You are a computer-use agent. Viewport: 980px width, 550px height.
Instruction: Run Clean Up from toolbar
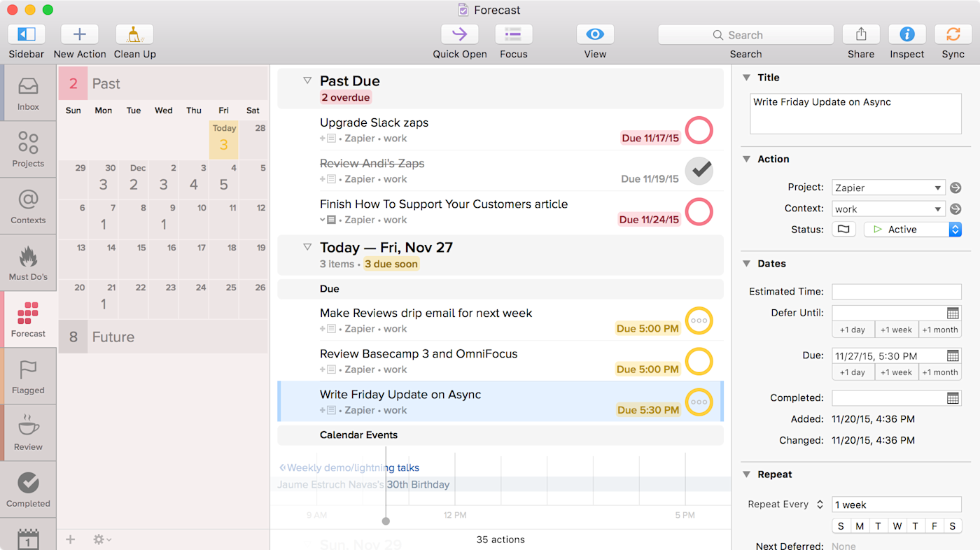(134, 34)
